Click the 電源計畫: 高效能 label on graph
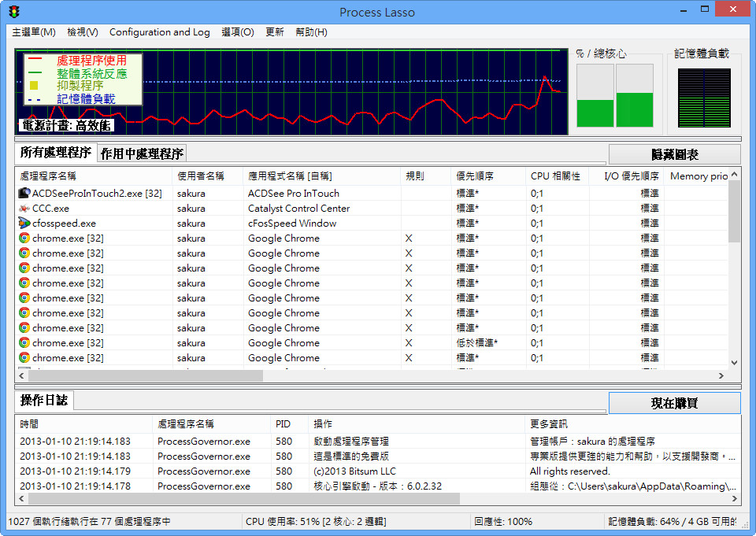Image resolution: width=756 pixels, height=536 pixels. click(x=66, y=125)
